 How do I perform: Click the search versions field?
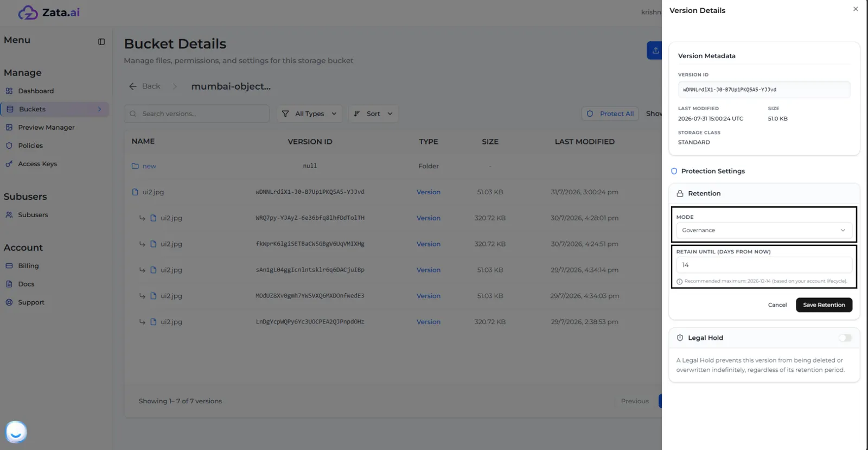coord(196,114)
